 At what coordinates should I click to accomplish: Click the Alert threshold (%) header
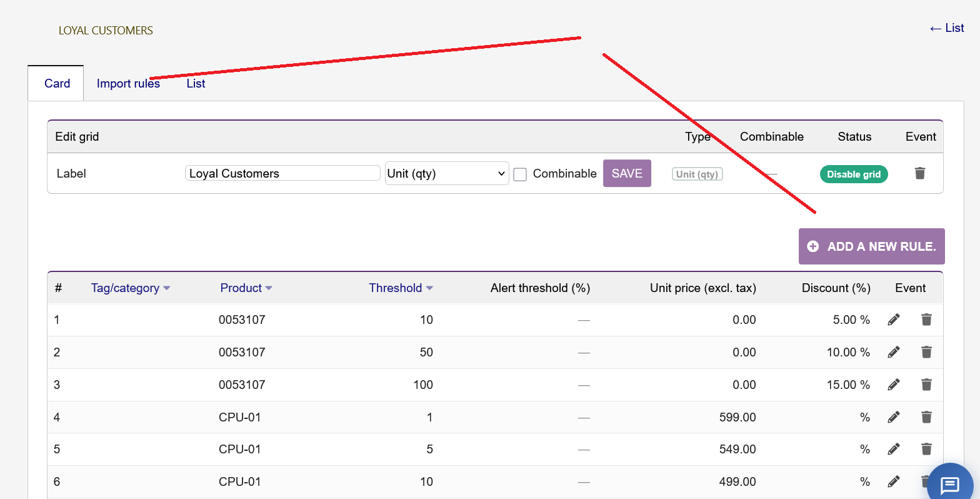(x=540, y=288)
